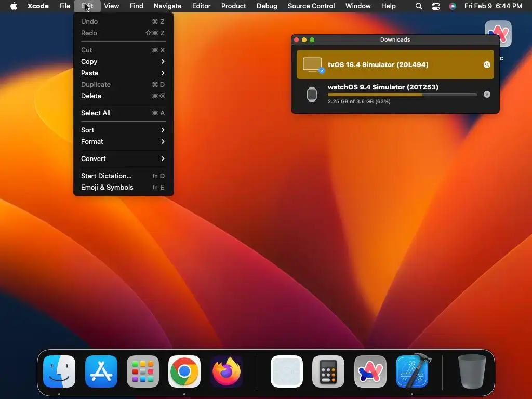
Task: Open the blank white app in the Dock
Action: pyautogui.click(x=287, y=371)
